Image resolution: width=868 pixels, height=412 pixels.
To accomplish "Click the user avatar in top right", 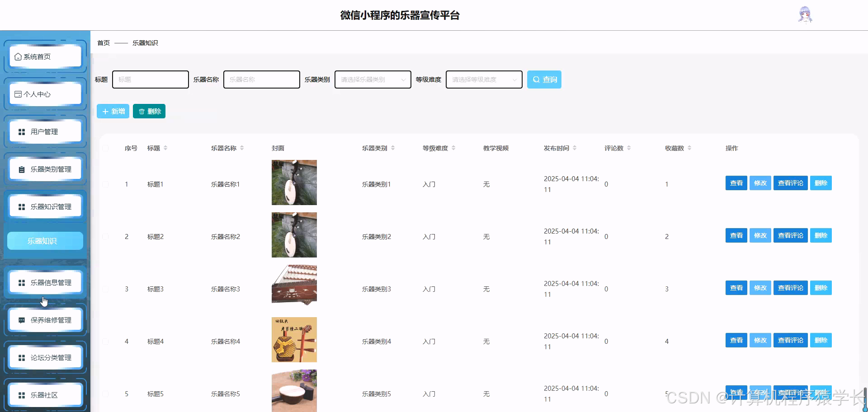I will (x=805, y=14).
